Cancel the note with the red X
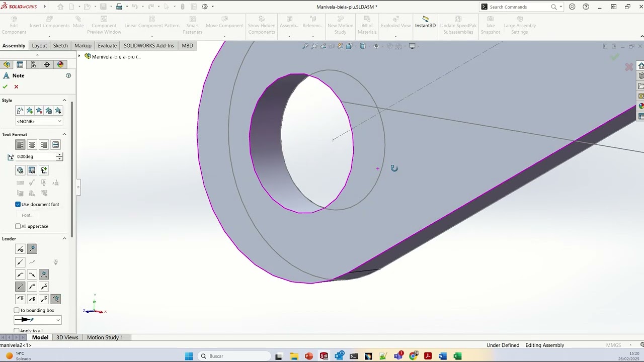This screenshot has height=362, width=644. [x=16, y=86]
